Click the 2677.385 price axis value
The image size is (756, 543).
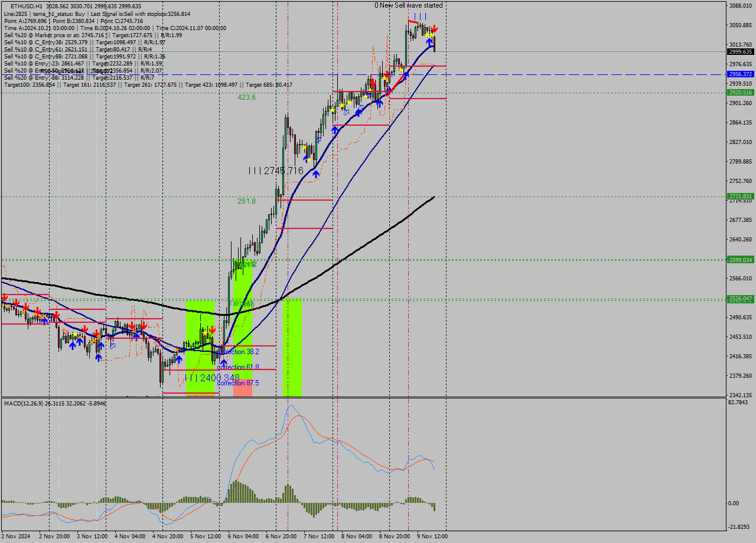741,220
